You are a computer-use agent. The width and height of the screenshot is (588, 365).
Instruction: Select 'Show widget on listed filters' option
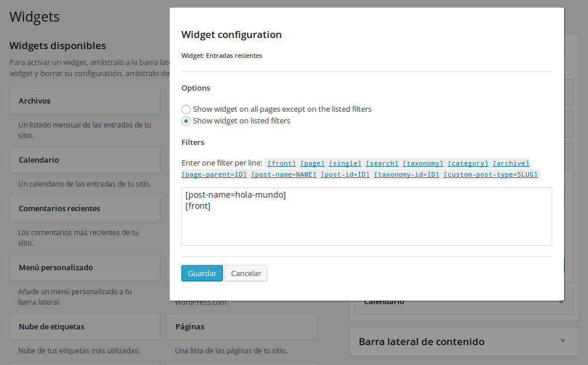(186, 121)
